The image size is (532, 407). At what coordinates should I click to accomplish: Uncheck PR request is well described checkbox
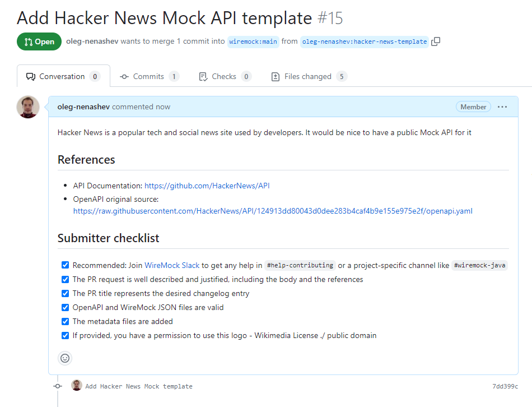[x=65, y=279]
